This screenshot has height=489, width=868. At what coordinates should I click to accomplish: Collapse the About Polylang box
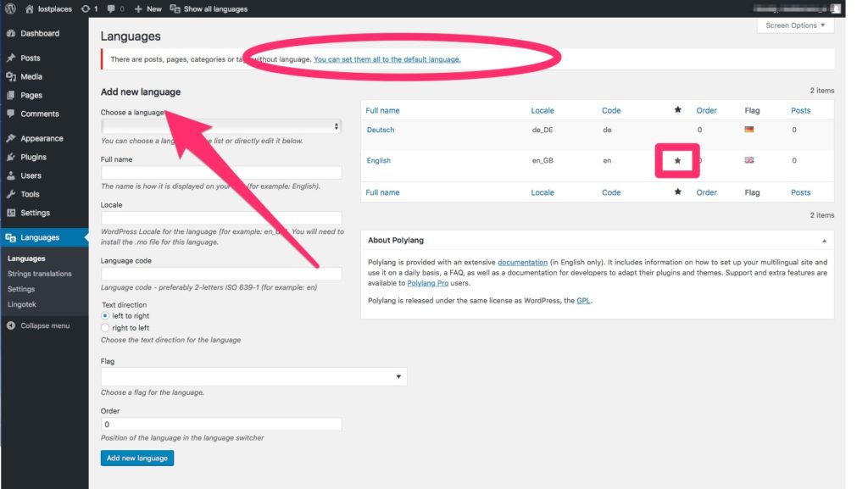824,241
